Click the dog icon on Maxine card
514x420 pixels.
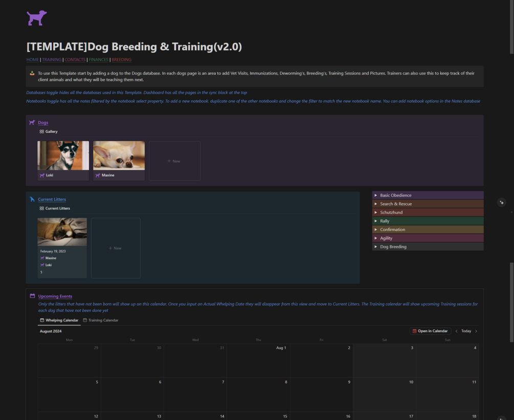tap(98, 175)
